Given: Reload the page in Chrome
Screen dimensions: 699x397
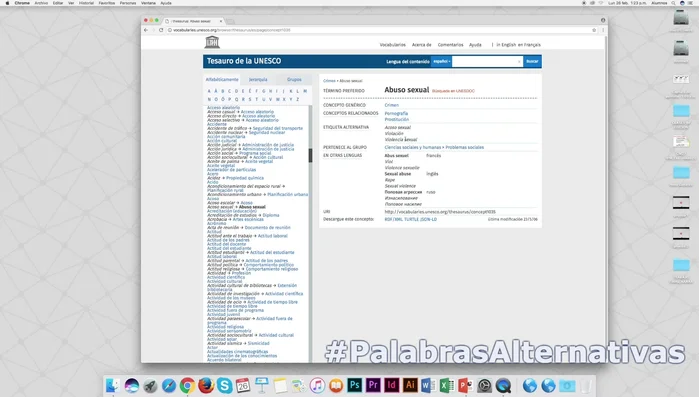Looking at the screenshot, I should pyautogui.click(x=161, y=30).
